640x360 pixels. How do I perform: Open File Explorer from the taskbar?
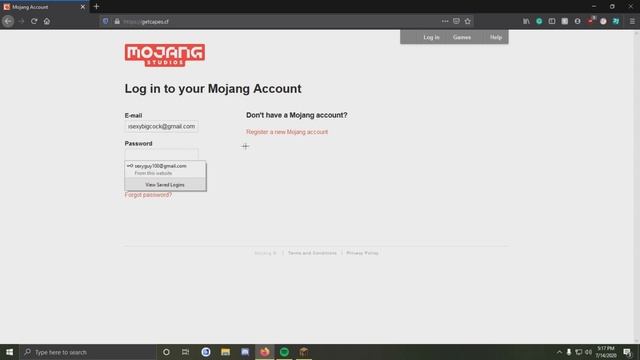(225, 352)
